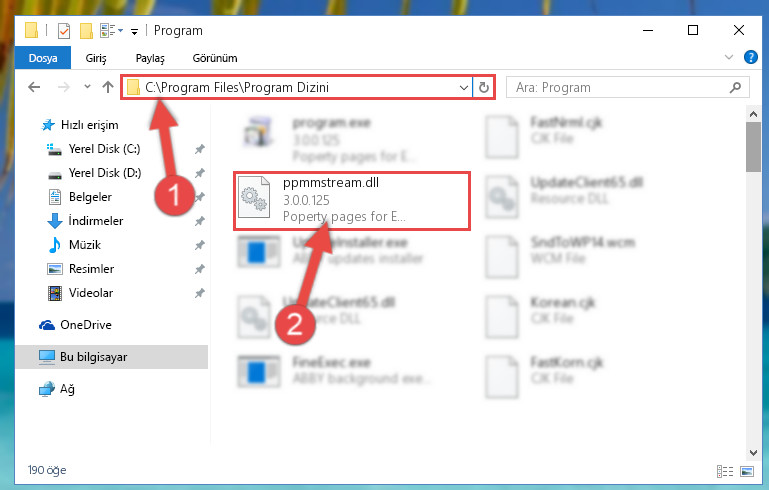Unpin Belgeler from quick access
This screenshot has height=490, width=769.
tap(200, 197)
